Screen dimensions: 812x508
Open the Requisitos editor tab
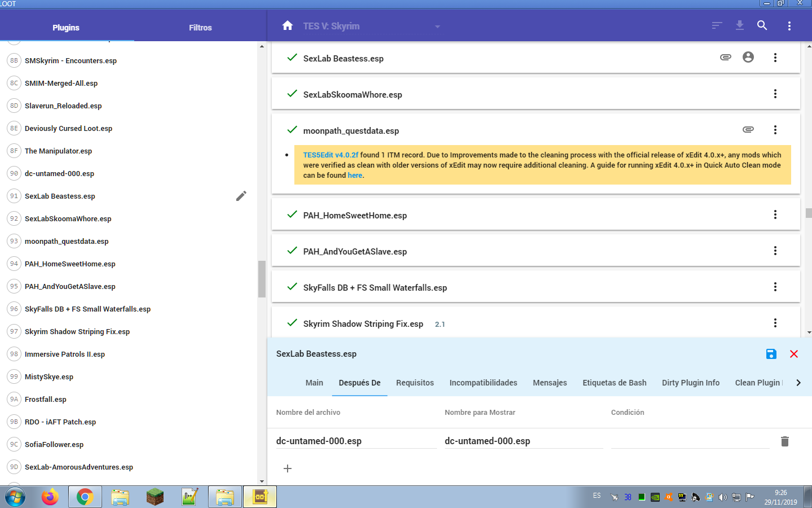tap(415, 383)
